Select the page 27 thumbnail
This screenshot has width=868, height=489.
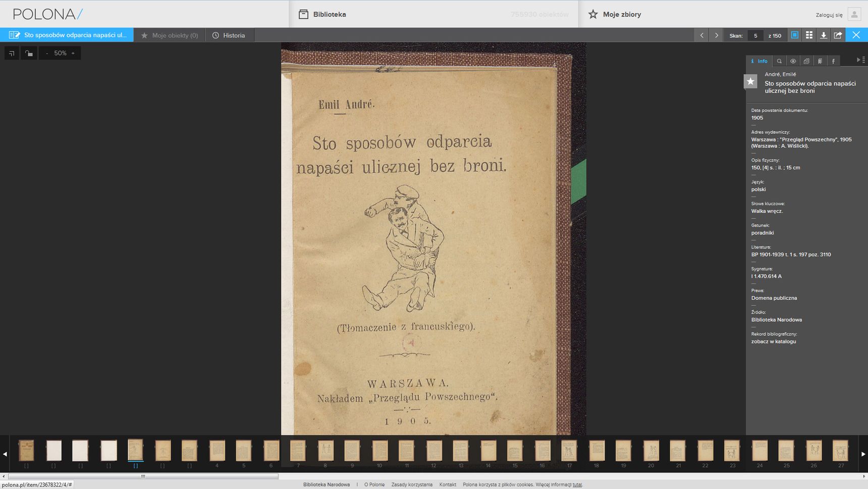pyautogui.click(x=841, y=450)
